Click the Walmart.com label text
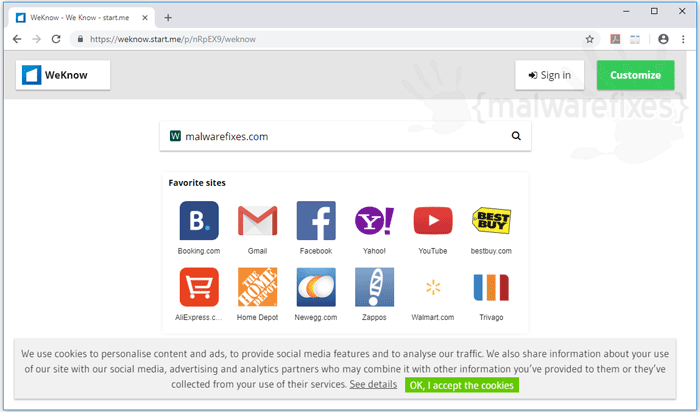The width and height of the screenshot is (700, 412). 433,317
